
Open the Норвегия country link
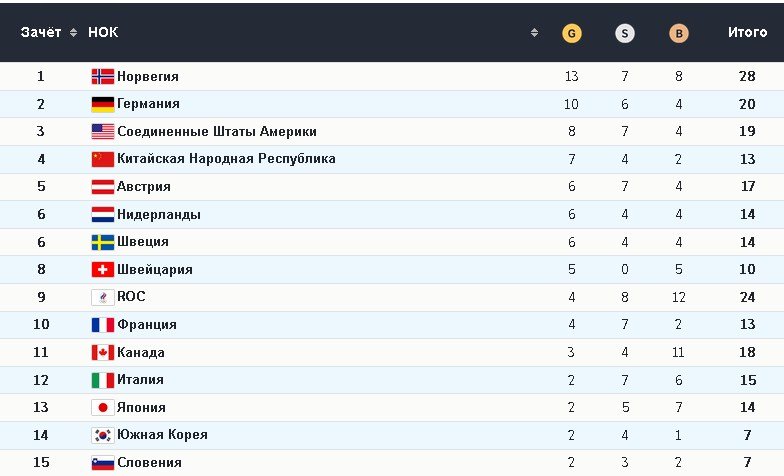pos(148,76)
